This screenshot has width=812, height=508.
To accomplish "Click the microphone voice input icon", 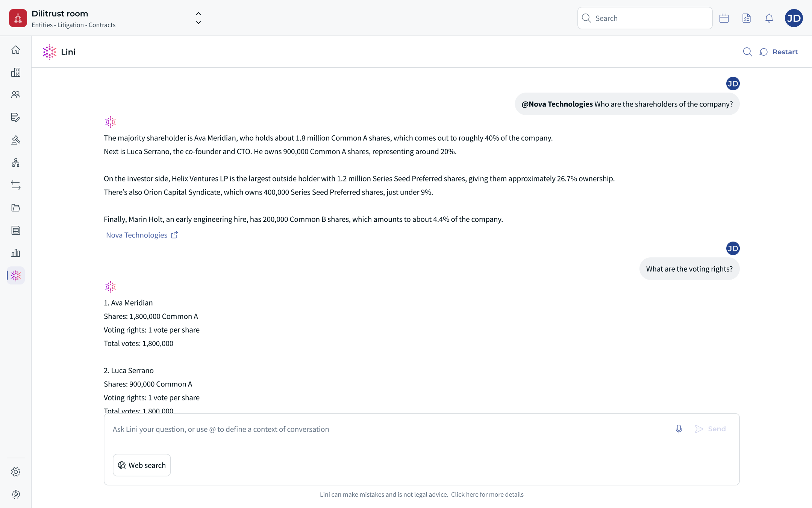I will (679, 429).
